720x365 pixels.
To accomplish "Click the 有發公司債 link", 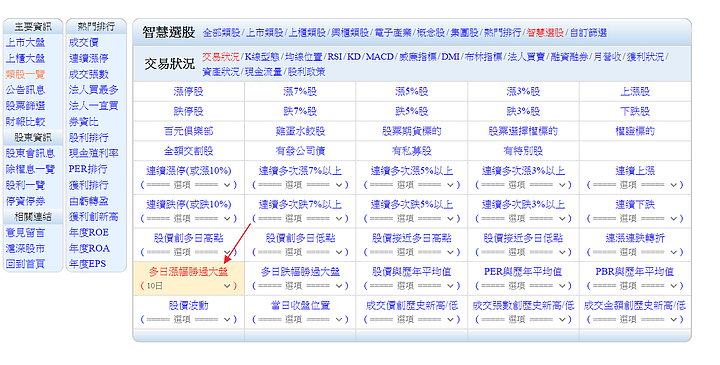I will 300,151.
